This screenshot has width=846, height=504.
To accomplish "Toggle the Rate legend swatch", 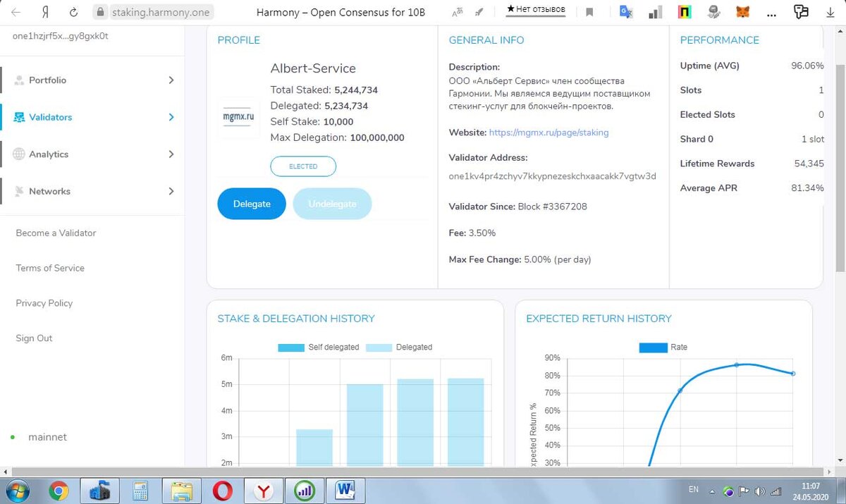I will [x=652, y=348].
